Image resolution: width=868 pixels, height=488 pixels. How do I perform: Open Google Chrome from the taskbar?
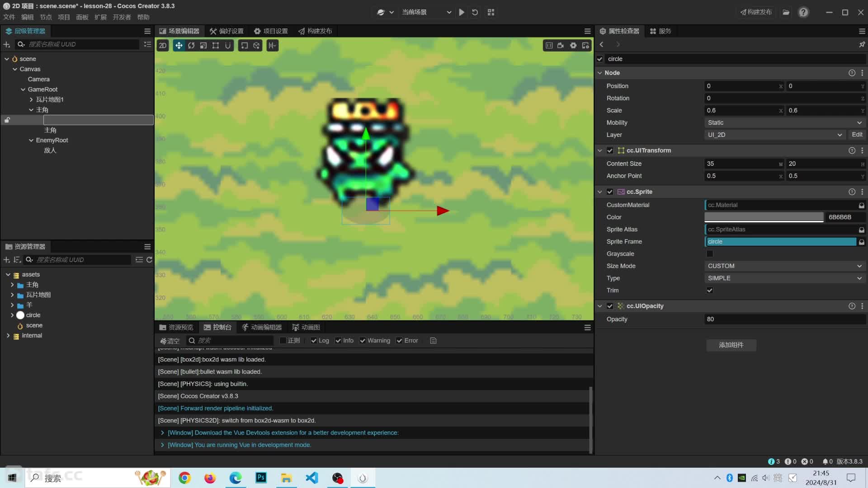click(x=184, y=478)
